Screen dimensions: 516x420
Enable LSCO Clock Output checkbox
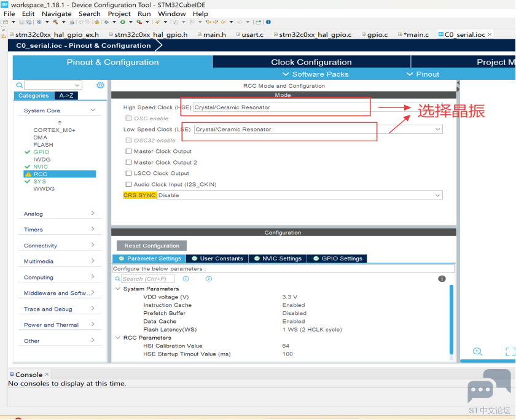pos(128,173)
